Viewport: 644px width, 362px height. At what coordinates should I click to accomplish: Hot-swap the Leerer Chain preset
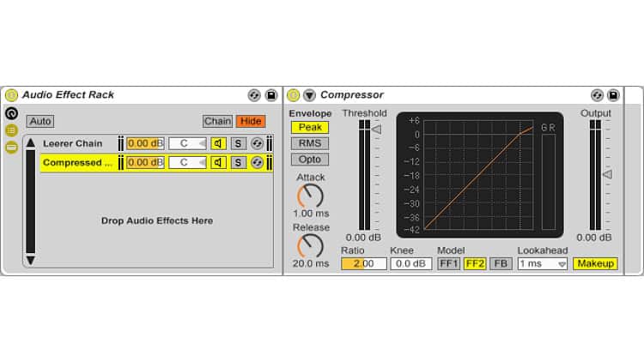(x=256, y=143)
